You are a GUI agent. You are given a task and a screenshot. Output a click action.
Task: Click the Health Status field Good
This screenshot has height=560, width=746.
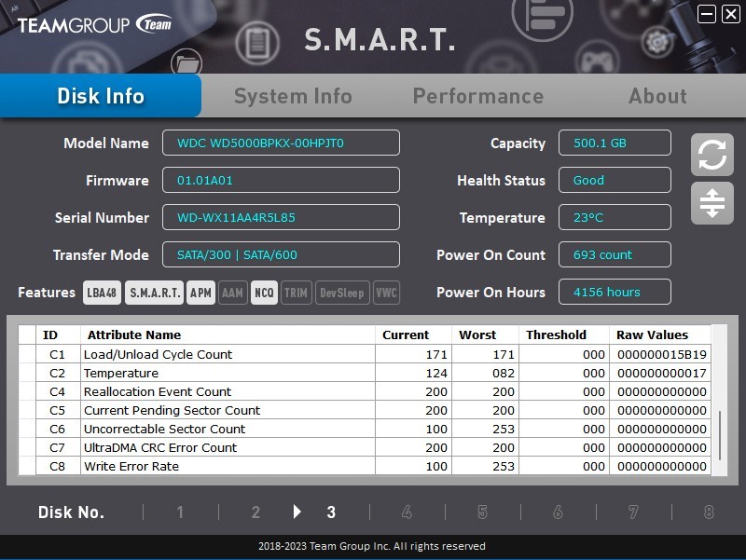615,180
